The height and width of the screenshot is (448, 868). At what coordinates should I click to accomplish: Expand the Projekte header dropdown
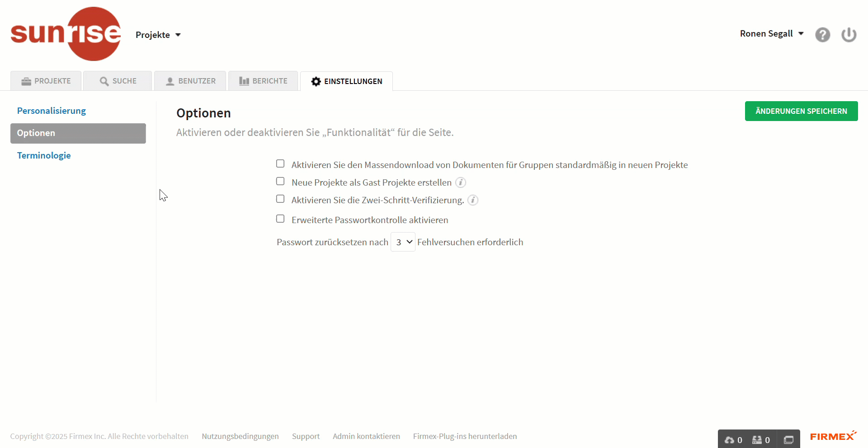[x=158, y=35]
